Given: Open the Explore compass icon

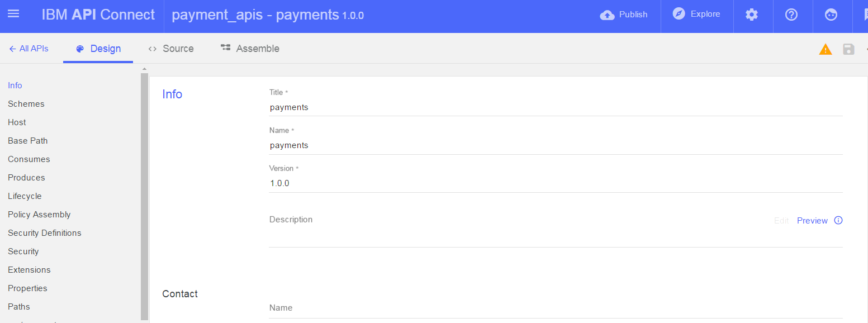Looking at the screenshot, I should pyautogui.click(x=679, y=14).
